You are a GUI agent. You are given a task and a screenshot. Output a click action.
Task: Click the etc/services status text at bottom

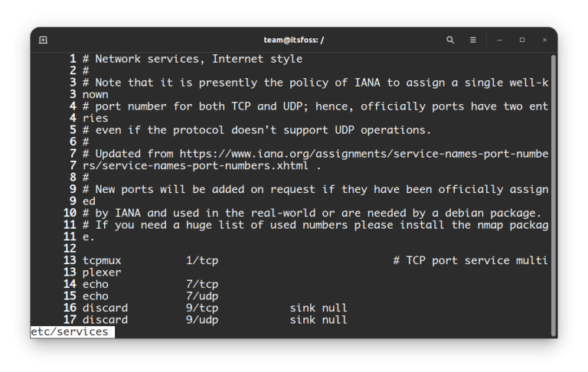70,331
